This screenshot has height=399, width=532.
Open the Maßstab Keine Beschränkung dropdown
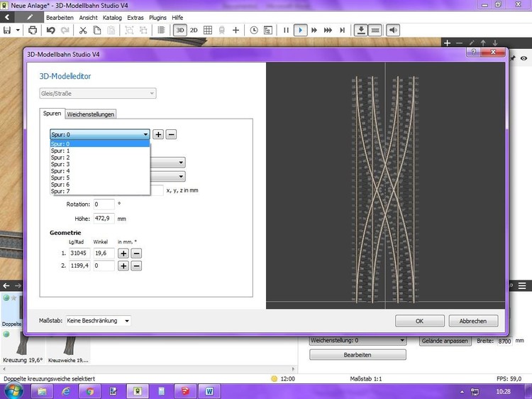click(98, 321)
